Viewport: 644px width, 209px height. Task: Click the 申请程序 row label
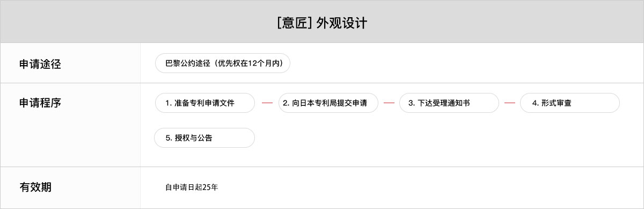[40, 102]
